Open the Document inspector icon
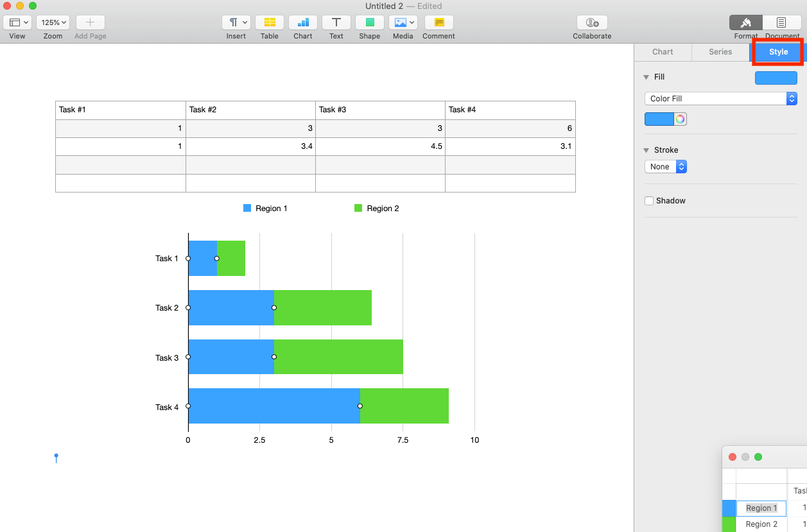Screen dimensions: 807x532 [x=781, y=22]
